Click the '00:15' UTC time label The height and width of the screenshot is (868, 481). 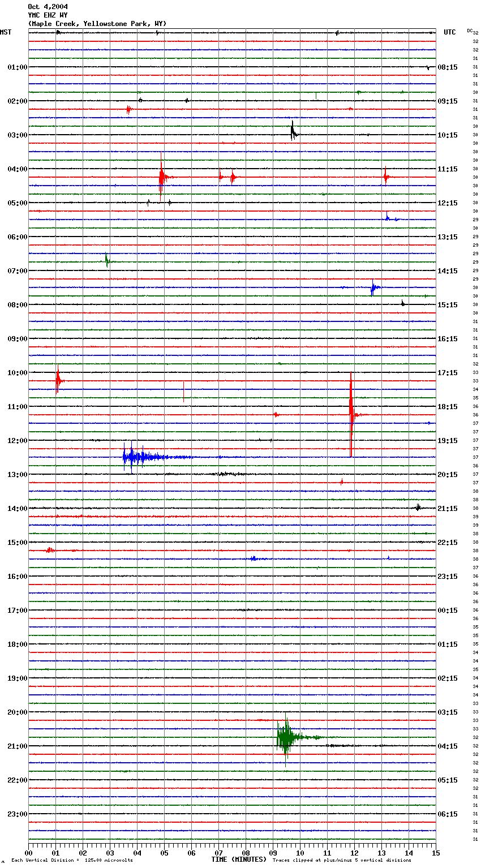(x=448, y=611)
